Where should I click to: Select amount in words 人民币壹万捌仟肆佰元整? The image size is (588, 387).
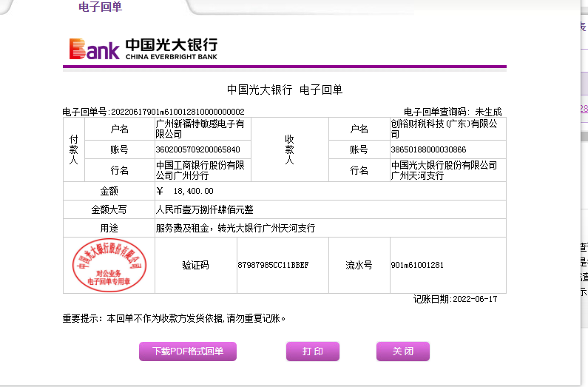click(204, 209)
